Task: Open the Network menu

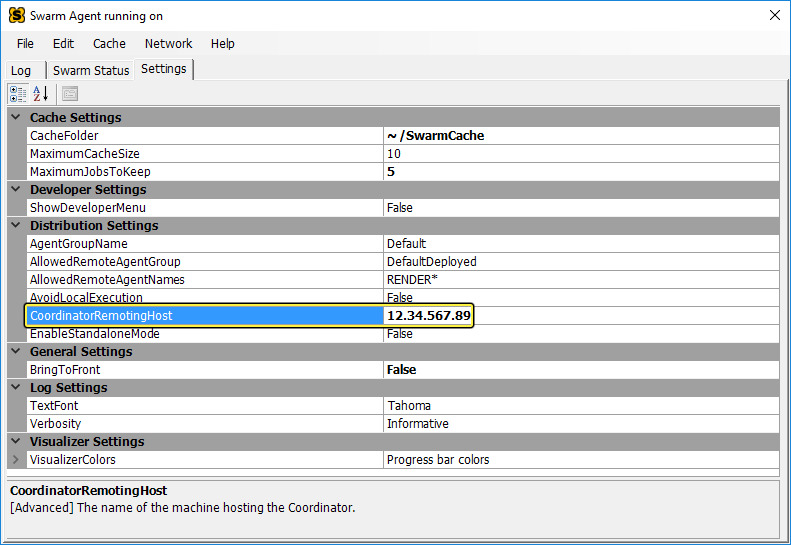Action: click(x=168, y=44)
